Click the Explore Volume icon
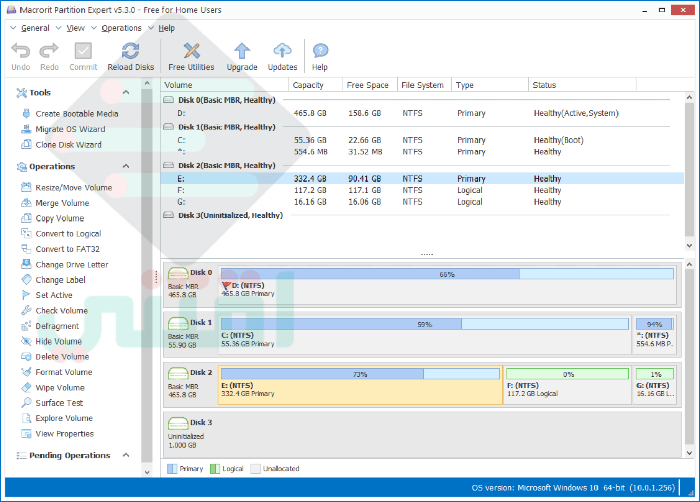The height and width of the screenshot is (502, 700). coord(26,418)
